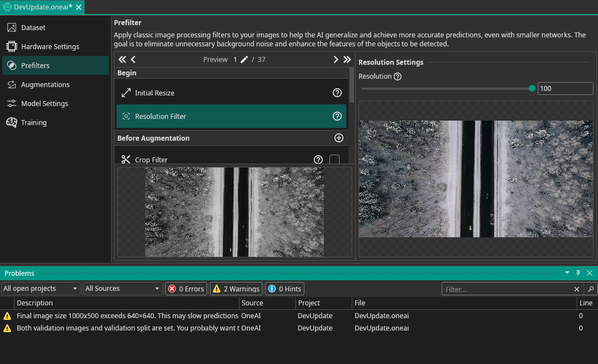Jump to first preview image

click(122, 60)
